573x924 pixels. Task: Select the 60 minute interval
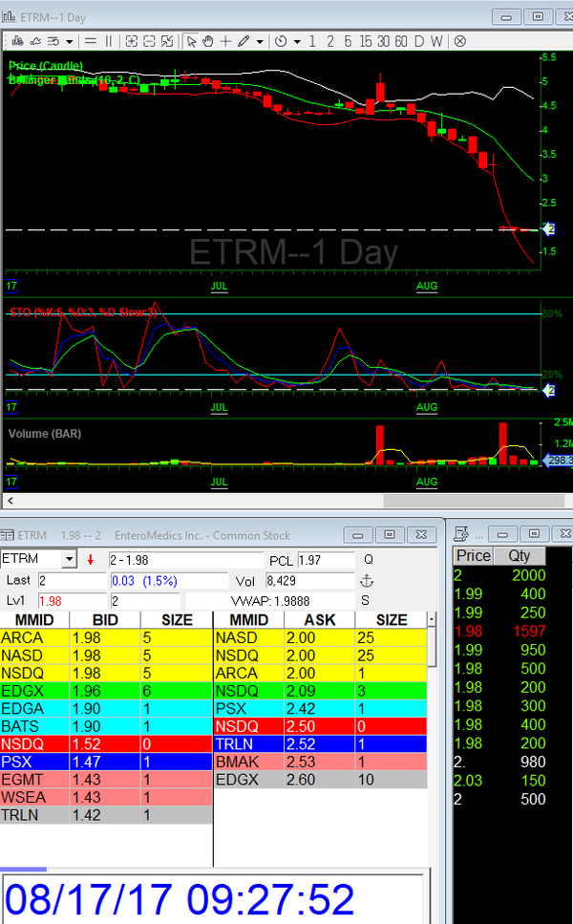pyautogui.click(x=402, y=41)
